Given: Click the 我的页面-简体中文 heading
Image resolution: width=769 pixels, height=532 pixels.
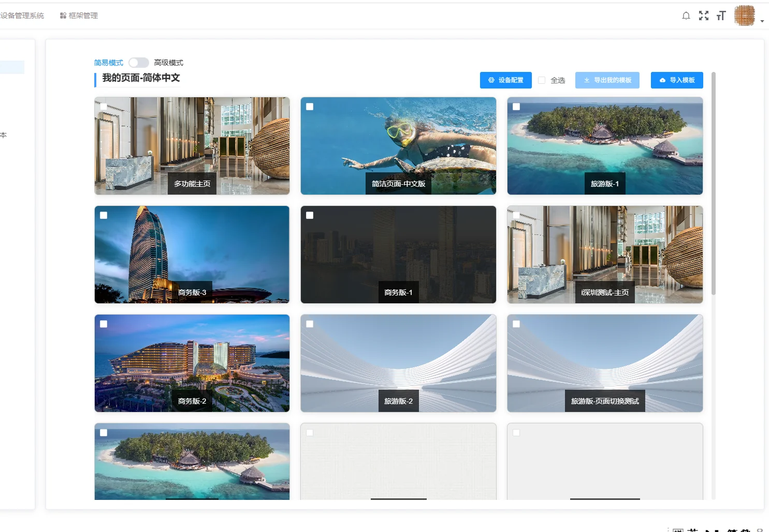Looking at the screenshot, I should click(141, 78).
